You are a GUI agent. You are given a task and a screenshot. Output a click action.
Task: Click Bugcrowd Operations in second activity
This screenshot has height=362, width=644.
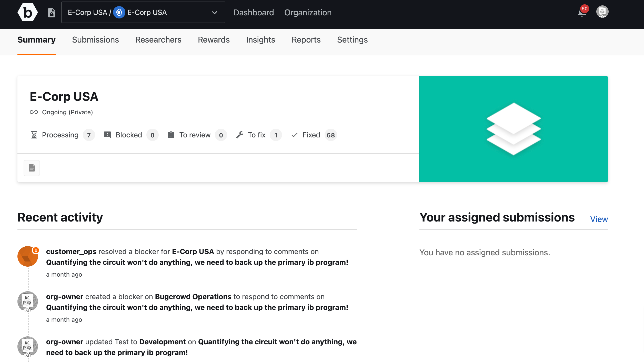pyautogui.click(x=193, y=297)
